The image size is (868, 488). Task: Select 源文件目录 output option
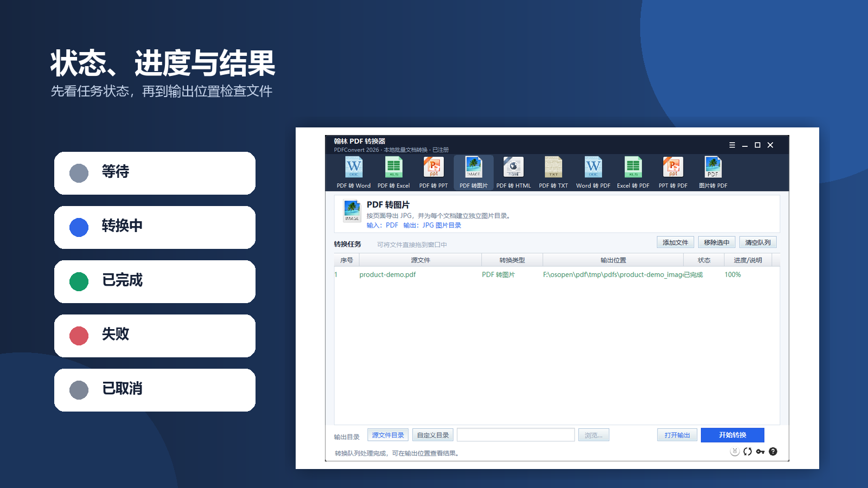[x=388, y=435]
